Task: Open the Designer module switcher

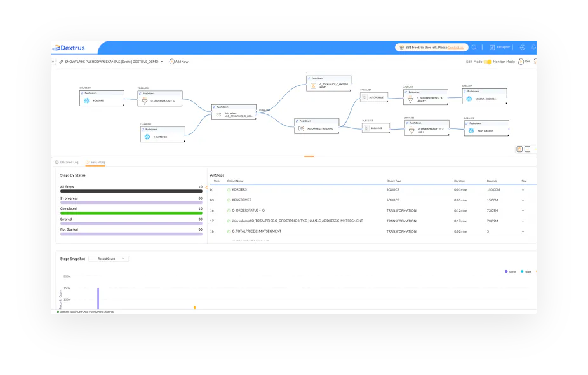Action: point(500,47)
